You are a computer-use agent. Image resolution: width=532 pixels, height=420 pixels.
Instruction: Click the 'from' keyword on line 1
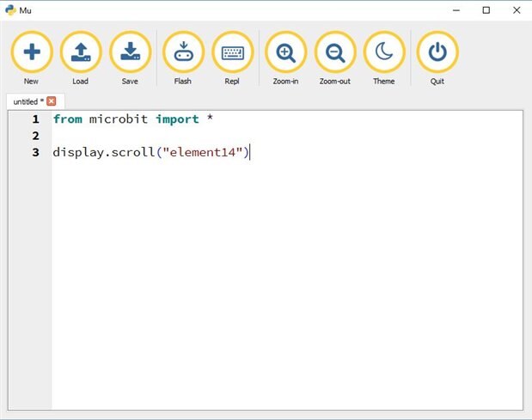[67, 119]
